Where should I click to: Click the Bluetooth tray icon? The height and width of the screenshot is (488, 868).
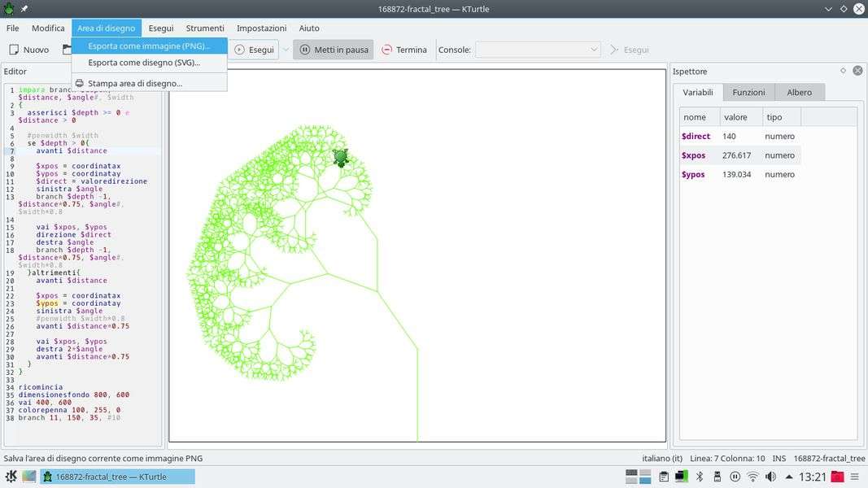[x=699, y=477]
